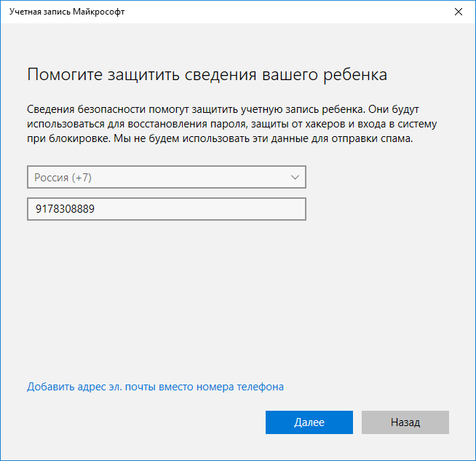Click the window title Учетная запись Майкрософт
Viewport: 476px width, 461px height.
click(67, 12)
